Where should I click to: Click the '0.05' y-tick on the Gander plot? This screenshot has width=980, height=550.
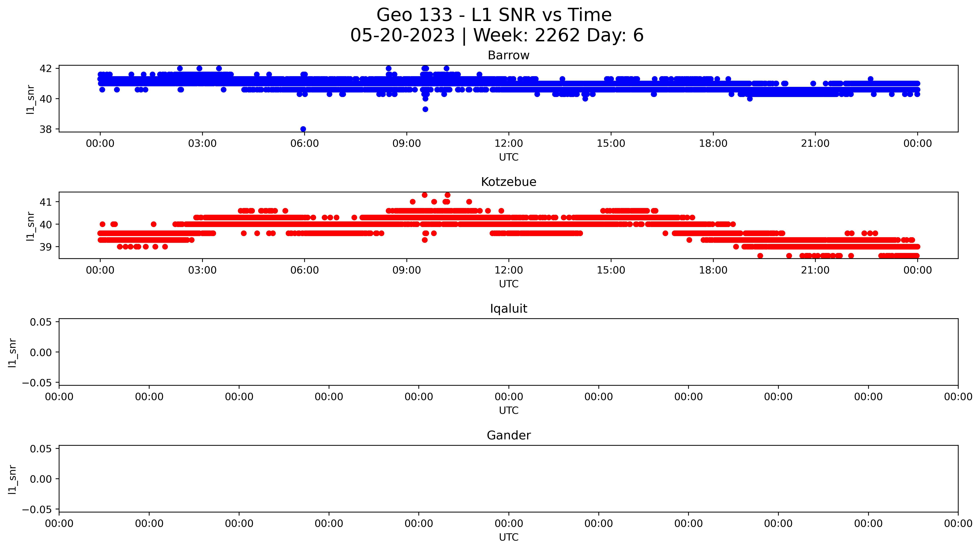pos(41,449)
